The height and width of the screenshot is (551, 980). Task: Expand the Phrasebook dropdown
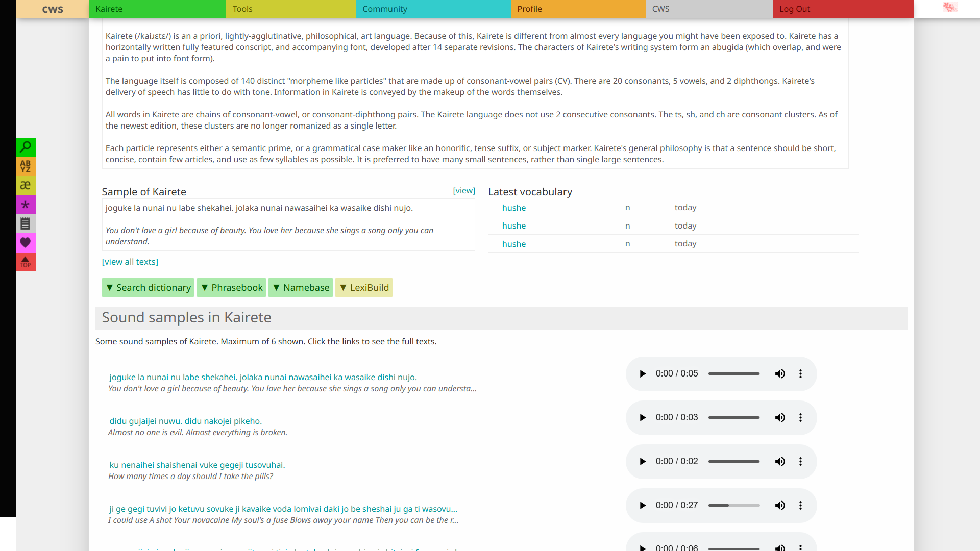[x=232, y=288]
